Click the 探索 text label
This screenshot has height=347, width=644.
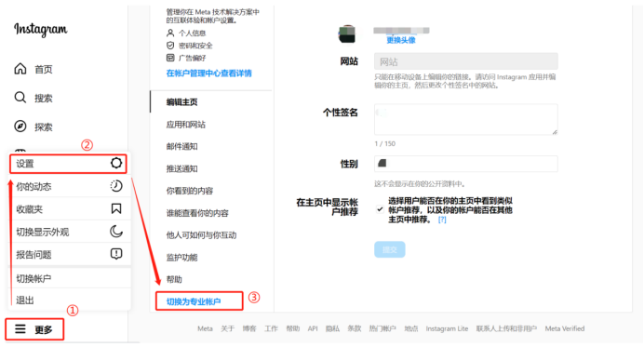pos(44,127)
